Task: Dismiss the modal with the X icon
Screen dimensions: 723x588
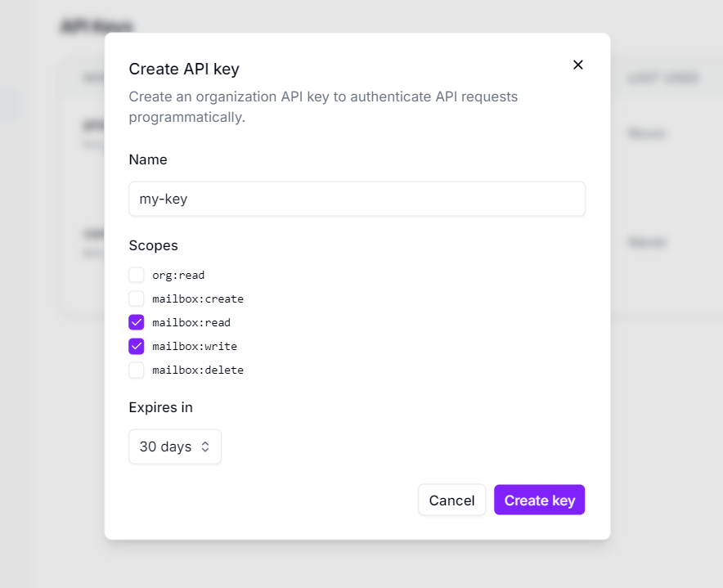Action: point(578,65)
